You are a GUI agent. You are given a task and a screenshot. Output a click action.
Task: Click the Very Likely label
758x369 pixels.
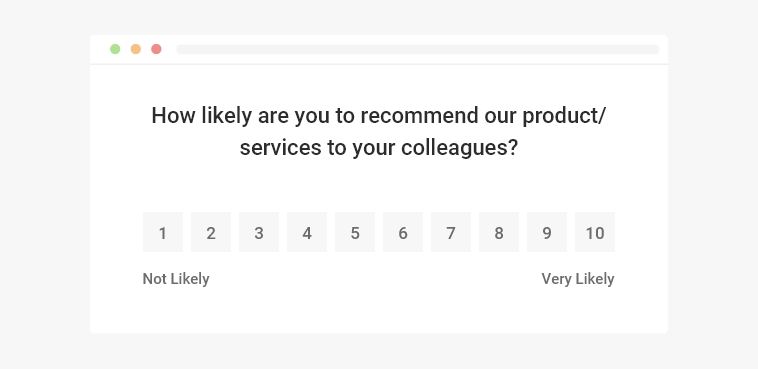click(578, 279)
